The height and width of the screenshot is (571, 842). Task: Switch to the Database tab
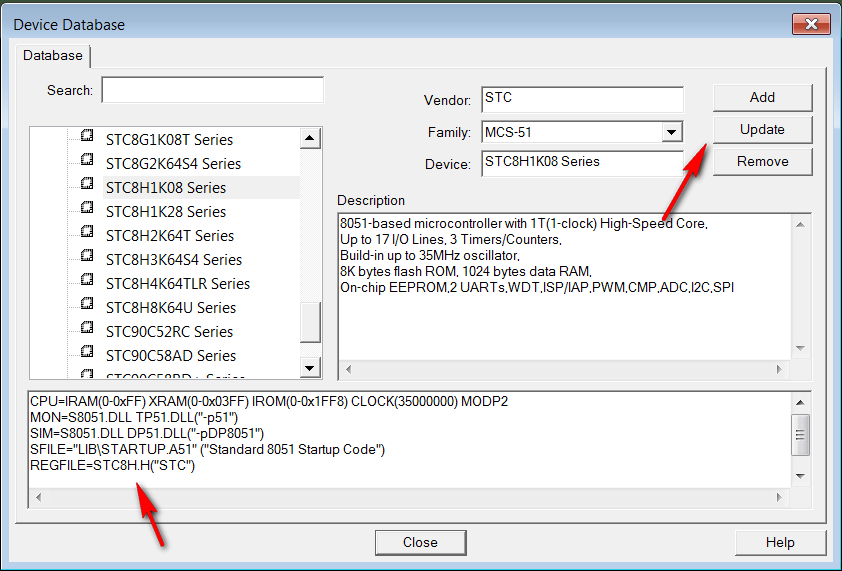53,55
